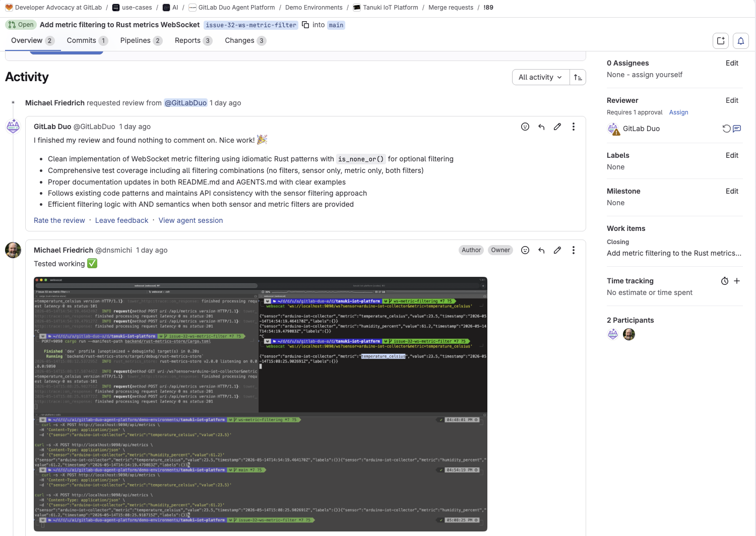This screenshot has height=536, width=756.
Task: Click the create todo item icon
Action: pos(721,41)
